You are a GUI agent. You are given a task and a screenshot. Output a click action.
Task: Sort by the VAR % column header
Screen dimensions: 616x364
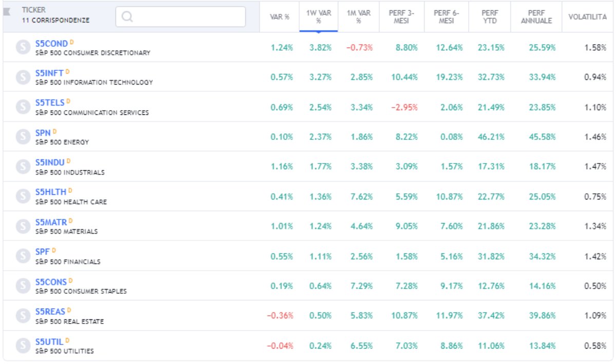click(x=280, y=17)
